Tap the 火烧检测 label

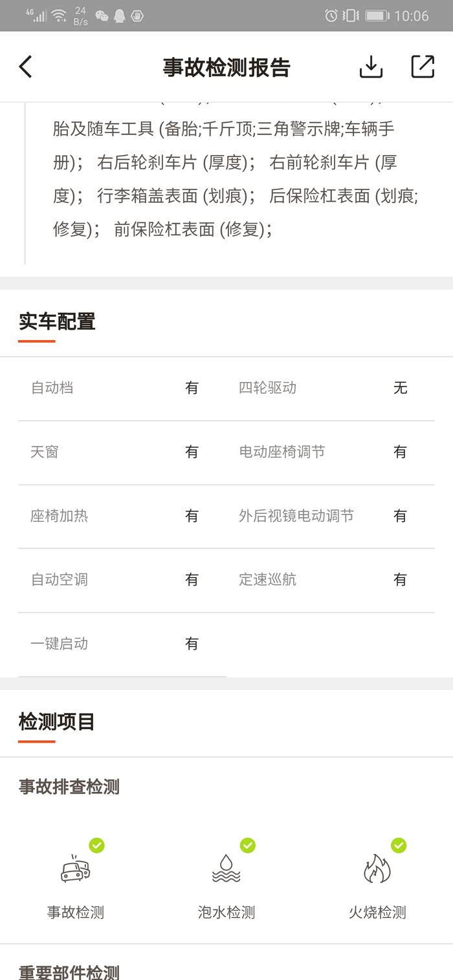377,912
